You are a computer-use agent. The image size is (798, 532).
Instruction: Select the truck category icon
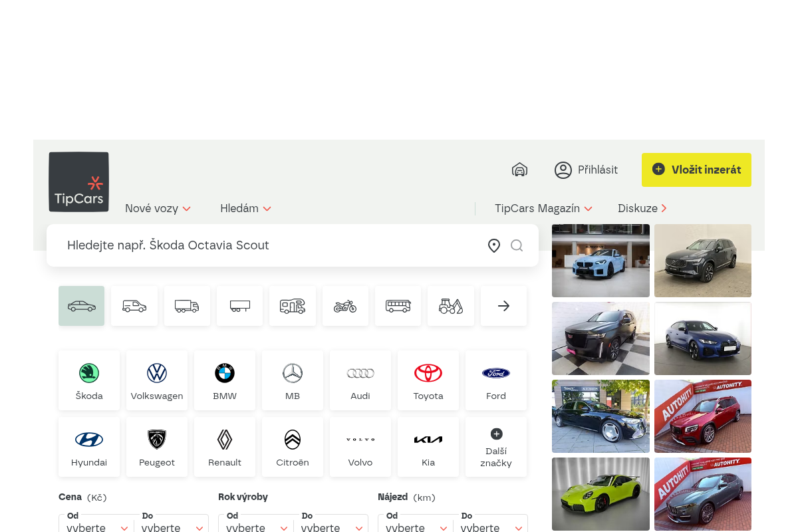point(187,306)
